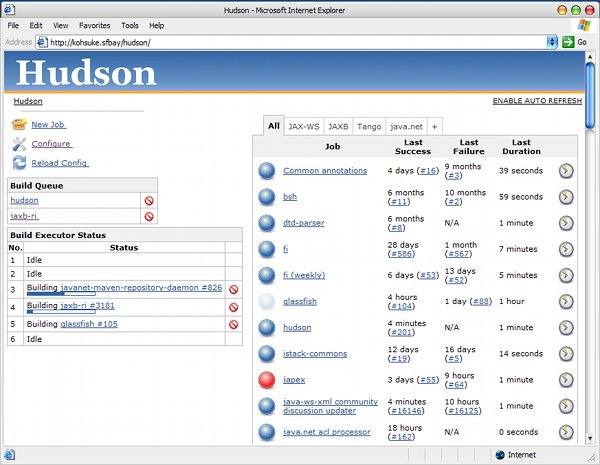Schedule a build for Common annotations

(566, 171)
